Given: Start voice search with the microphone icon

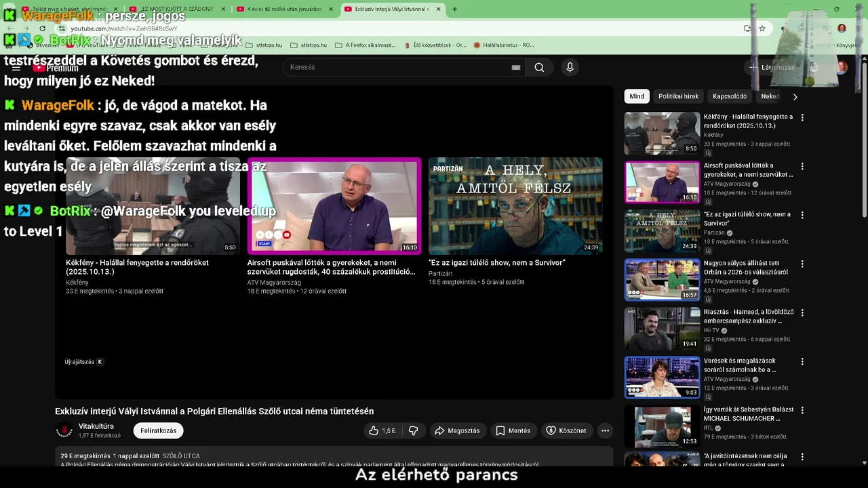Looking at the screenshot, I should pyautogui.click(x=570, y=67).
